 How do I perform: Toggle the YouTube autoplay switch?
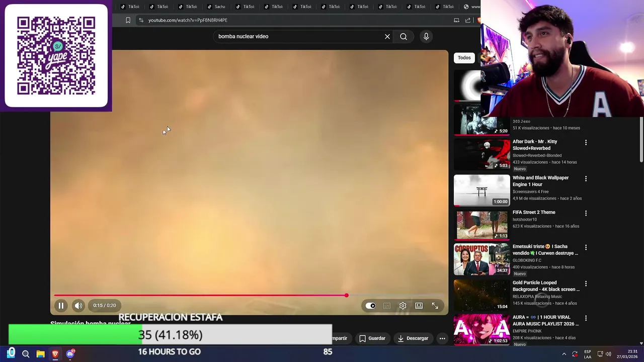371,306
